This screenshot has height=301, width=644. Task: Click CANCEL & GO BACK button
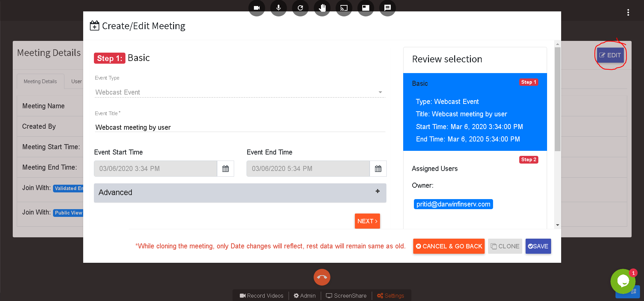pyautogui.click(x=449, y=246)
